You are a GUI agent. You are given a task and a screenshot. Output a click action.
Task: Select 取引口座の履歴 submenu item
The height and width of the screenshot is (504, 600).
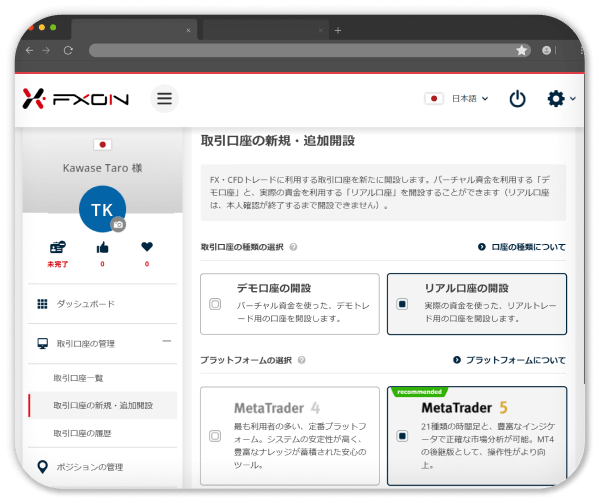coord(82,433)
